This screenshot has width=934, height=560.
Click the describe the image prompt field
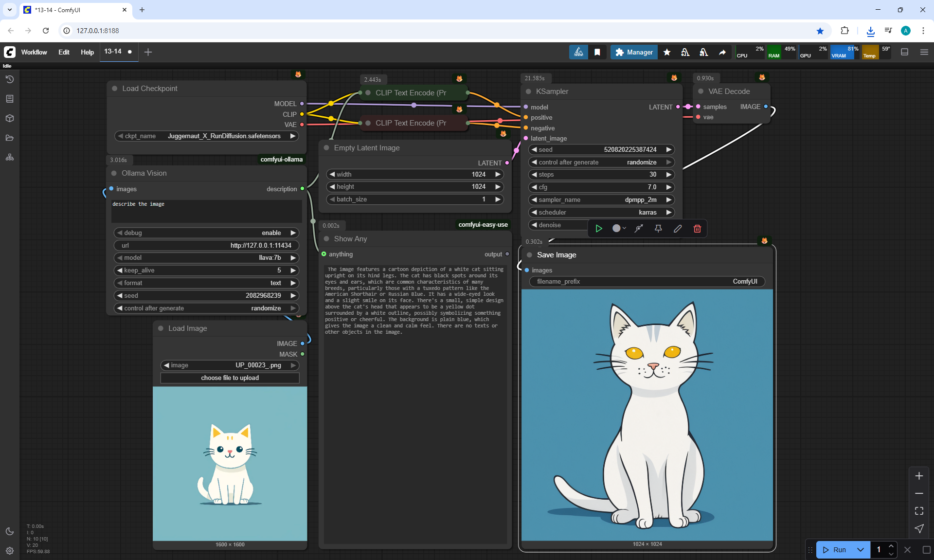click(x=206, y=211)
